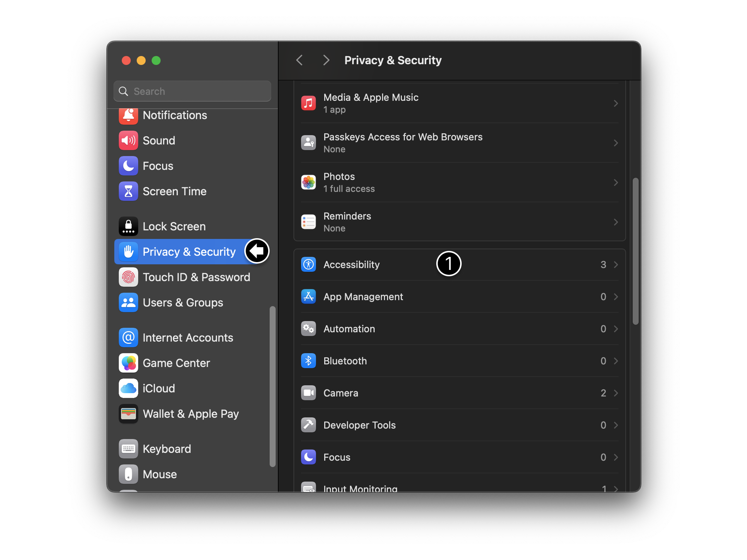Click the Developer Tools hammer icon

tap(309, 425)
